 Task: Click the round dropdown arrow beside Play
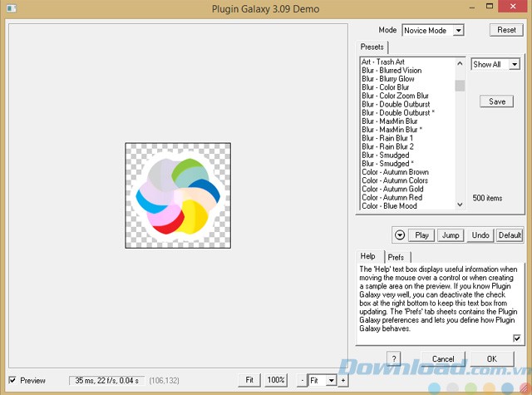pos(401,235)
